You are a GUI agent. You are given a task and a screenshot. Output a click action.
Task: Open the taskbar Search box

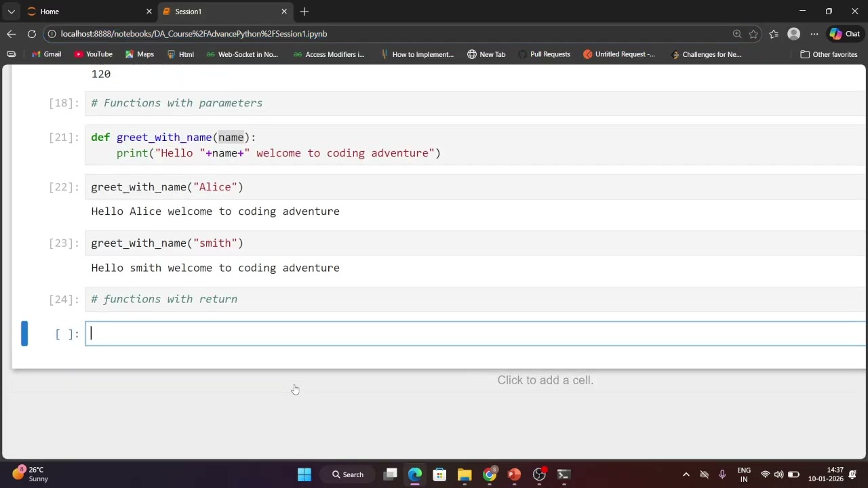pyautogui.click(x=348, y=474)
